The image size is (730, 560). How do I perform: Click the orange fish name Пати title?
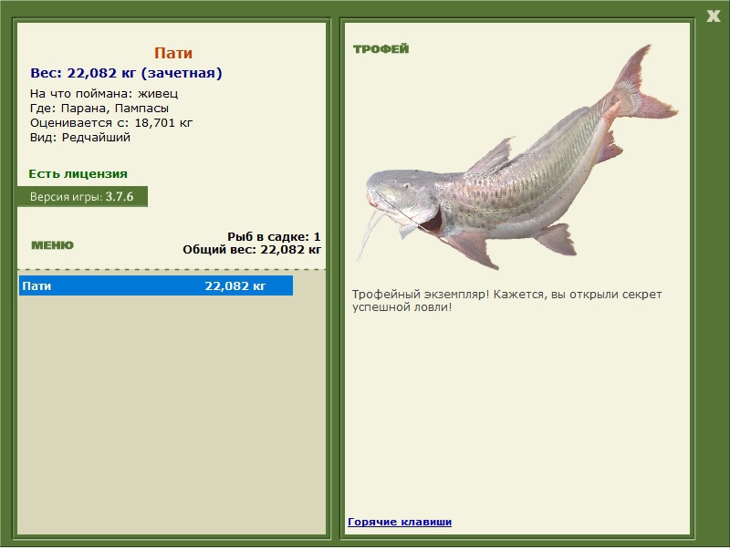click(173, 53)
